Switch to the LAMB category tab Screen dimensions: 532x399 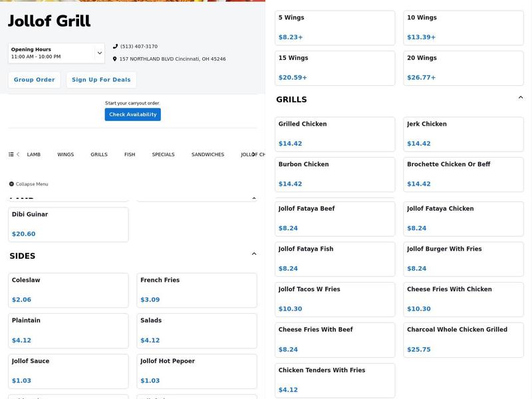pyautogui.click(x=34, y=154)
